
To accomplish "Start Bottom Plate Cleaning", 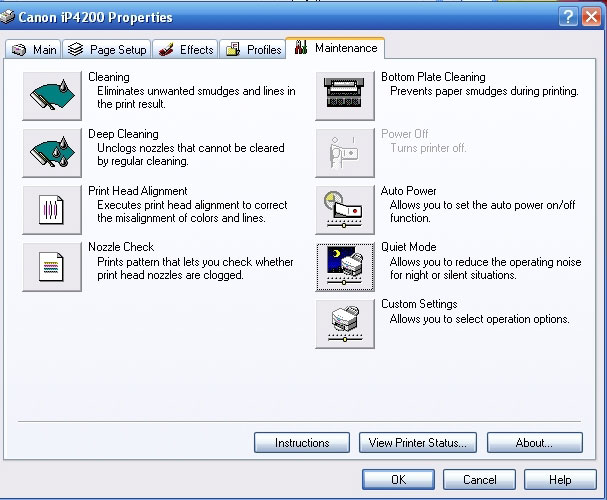I will point(345,96).
